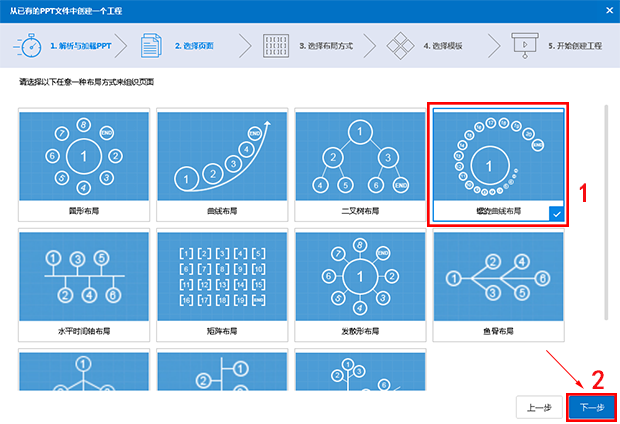
Task: Open step 3. 选择布局方式
Action: coord(326,46)
